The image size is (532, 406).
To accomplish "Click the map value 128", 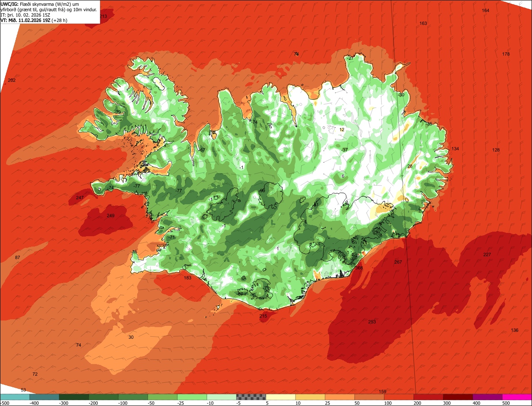I will (x=496, y=150).
